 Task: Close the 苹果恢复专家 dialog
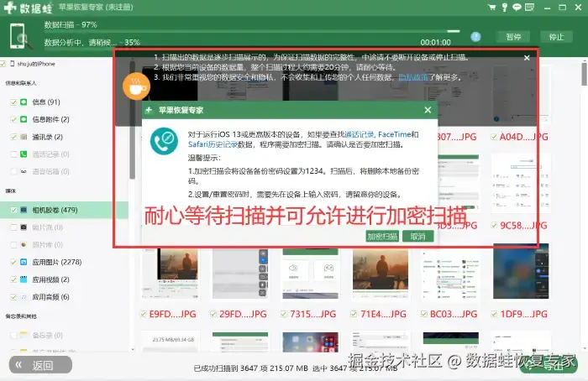coord(428,110)
